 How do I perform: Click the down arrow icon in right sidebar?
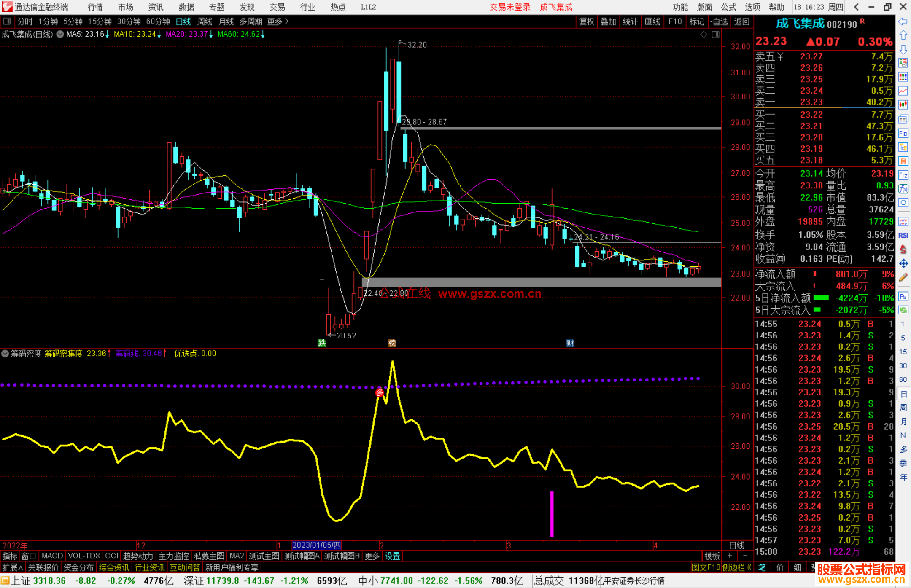pyautogui.click(x=903, y=49)
